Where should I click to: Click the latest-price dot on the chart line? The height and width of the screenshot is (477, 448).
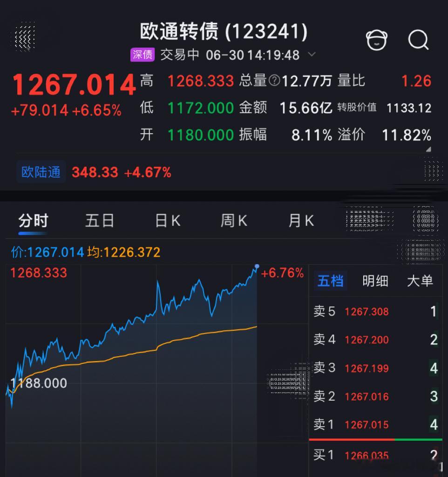pos(257,266)
